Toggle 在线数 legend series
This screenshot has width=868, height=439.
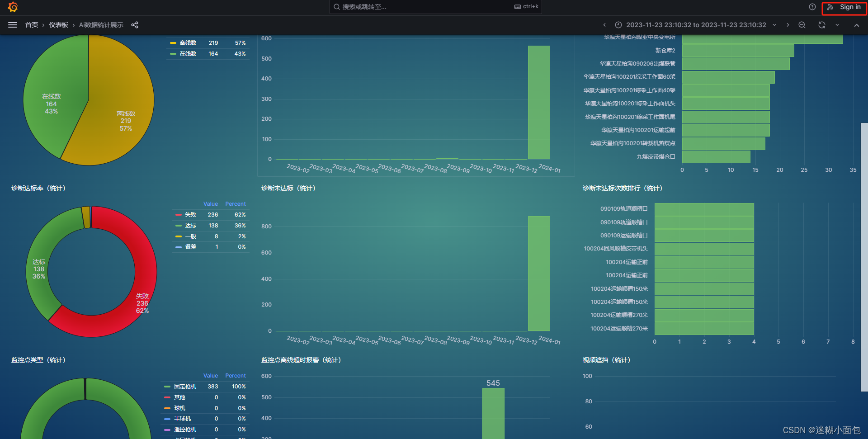coord(188,54)
